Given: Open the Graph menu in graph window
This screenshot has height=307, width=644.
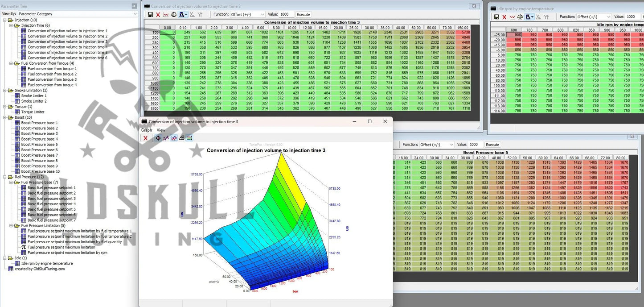Looking at the screenshot, I should tap(146, 130).
